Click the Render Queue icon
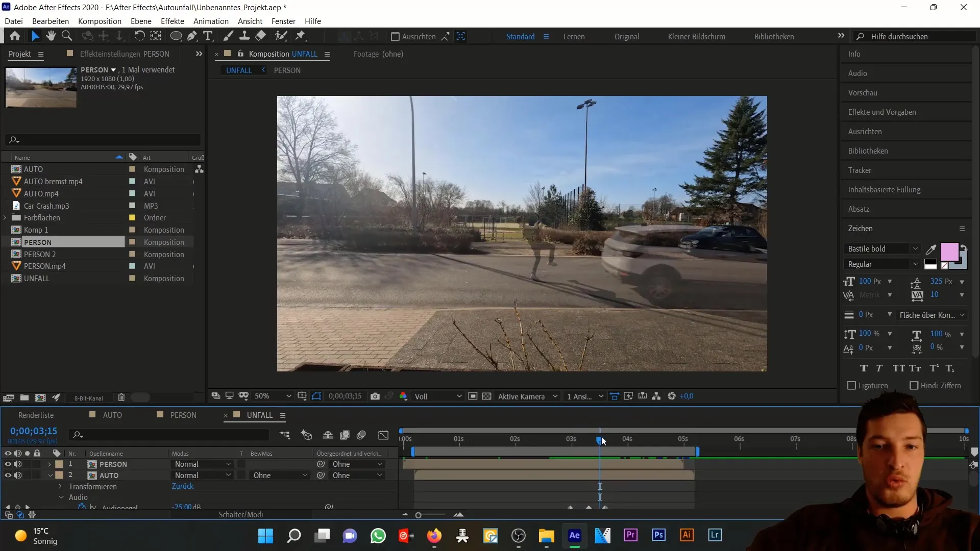The image size is (980, 551). click(x=36, y=415)
